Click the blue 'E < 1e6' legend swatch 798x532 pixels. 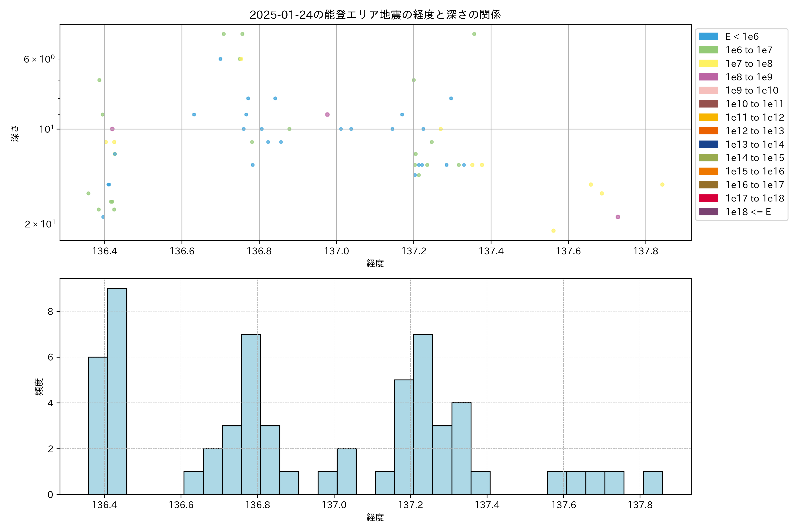[x=708, y=37]
